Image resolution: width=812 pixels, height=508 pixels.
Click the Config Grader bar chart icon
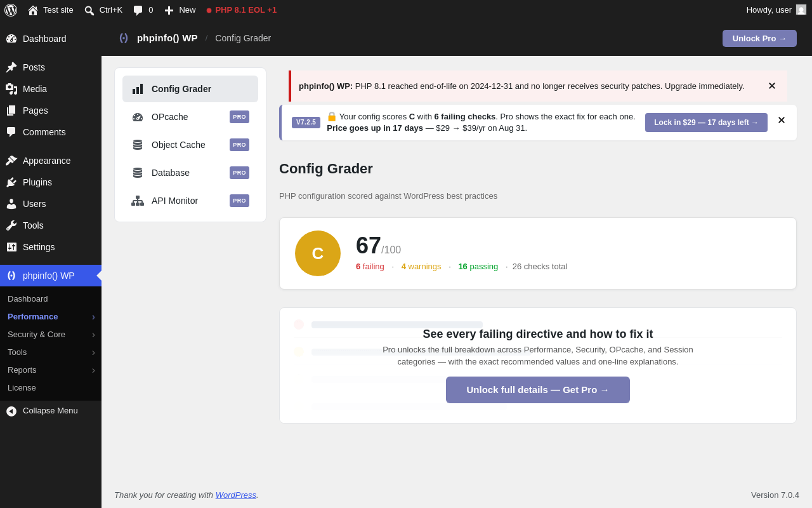pos(138,89)
